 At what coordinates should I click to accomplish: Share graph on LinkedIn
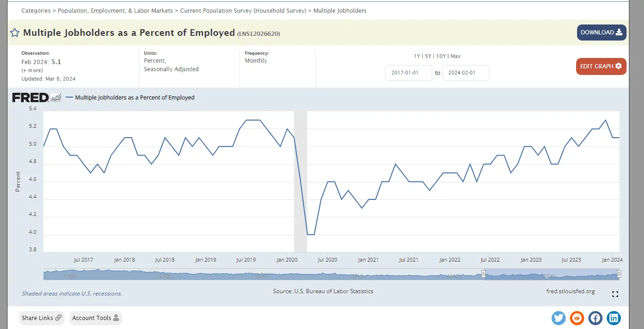[614, 318]
